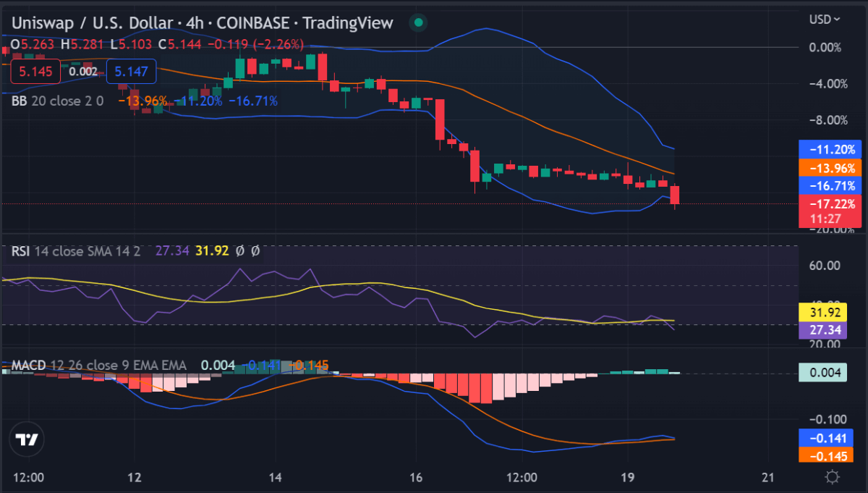Viewport: 868px width, 493px height.
Task: Click the 14 date on time axis
Action: [276, 478]
